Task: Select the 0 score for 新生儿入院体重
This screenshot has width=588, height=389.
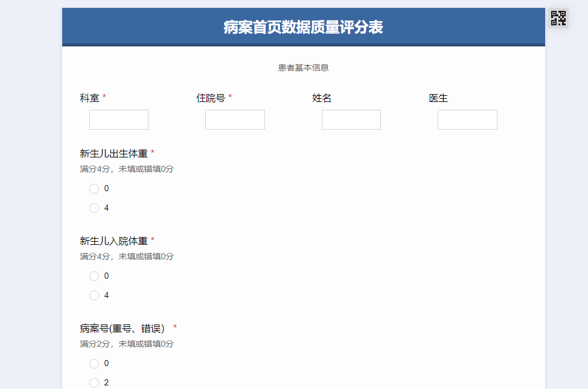Action: [x=94, y=276]
